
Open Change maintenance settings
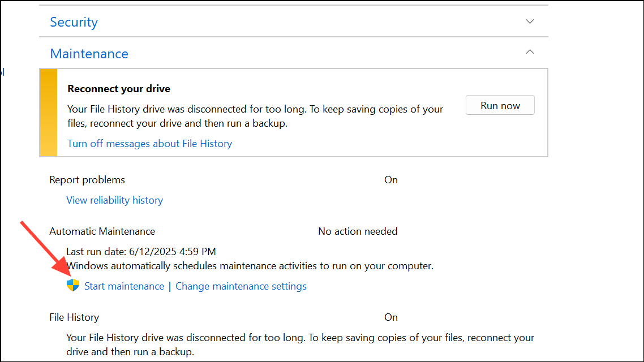(241, 286)
